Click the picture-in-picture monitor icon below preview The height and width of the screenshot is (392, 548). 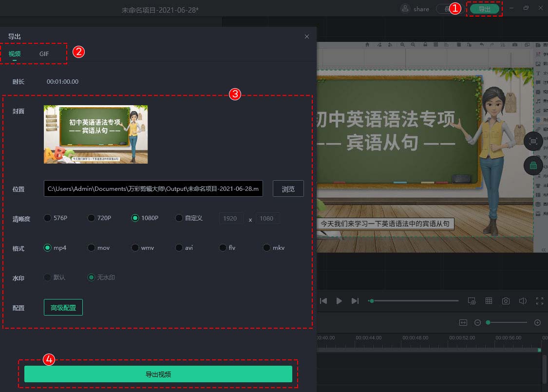click(472, 301)
